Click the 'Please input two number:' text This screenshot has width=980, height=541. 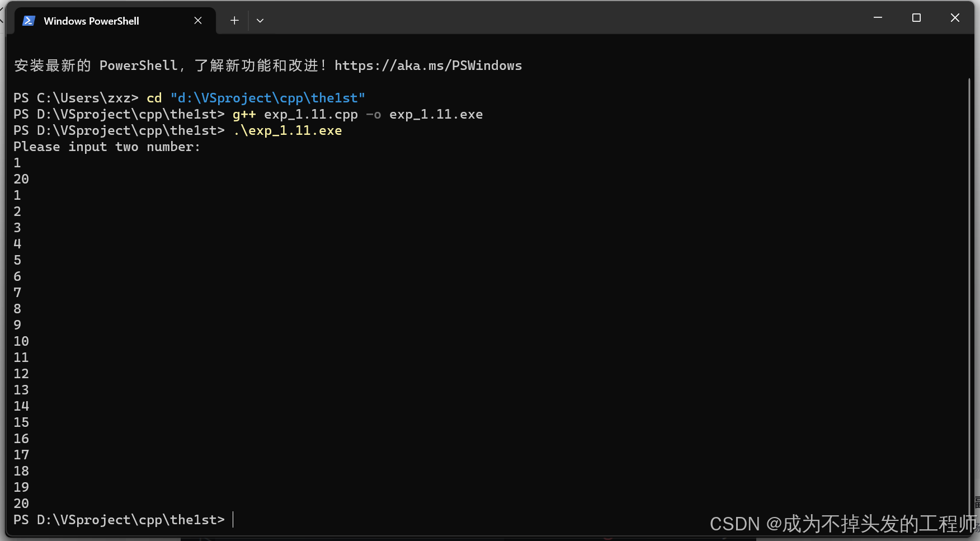pyautogui.click(x=107, y=147)
